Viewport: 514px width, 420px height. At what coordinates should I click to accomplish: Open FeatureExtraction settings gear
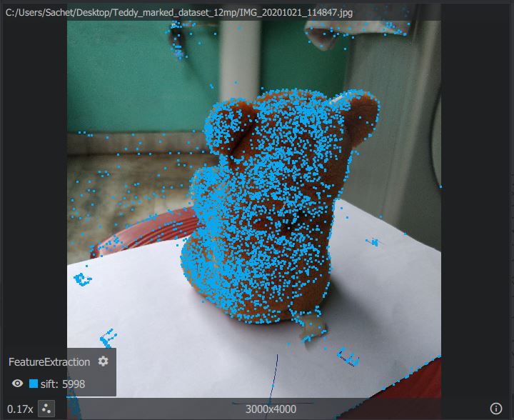pos(103,361)
